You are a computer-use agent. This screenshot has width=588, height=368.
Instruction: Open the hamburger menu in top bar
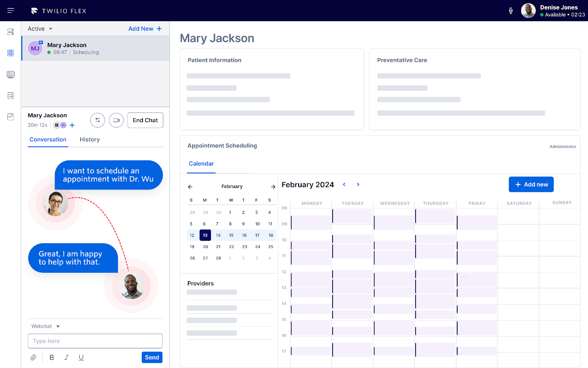(11, 10)
